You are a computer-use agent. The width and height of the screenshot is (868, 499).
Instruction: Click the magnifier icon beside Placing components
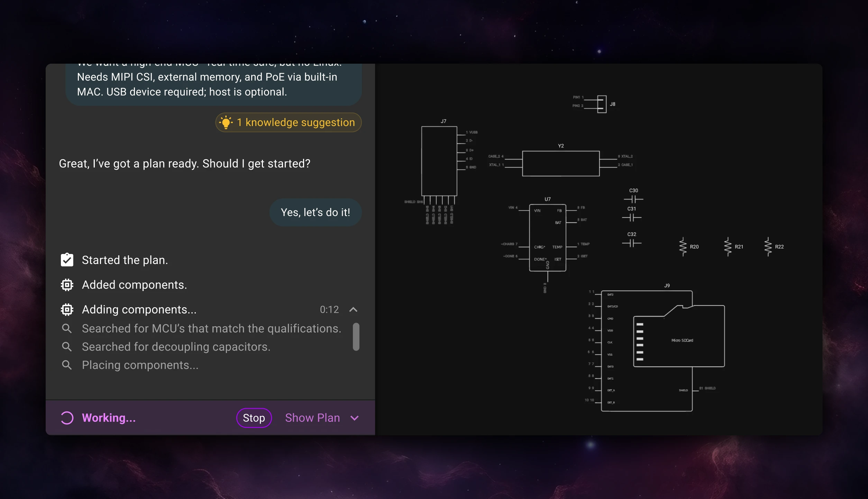coord(67,365)
